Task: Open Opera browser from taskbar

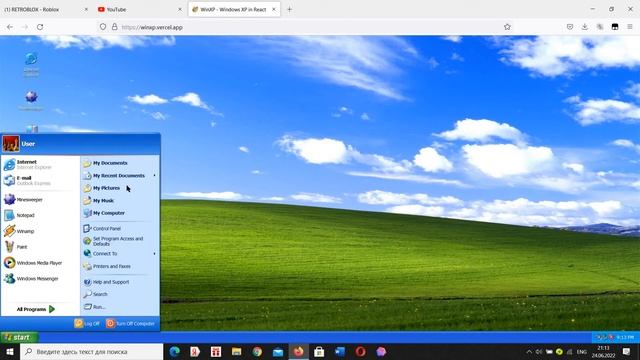Action: [360, 351]
